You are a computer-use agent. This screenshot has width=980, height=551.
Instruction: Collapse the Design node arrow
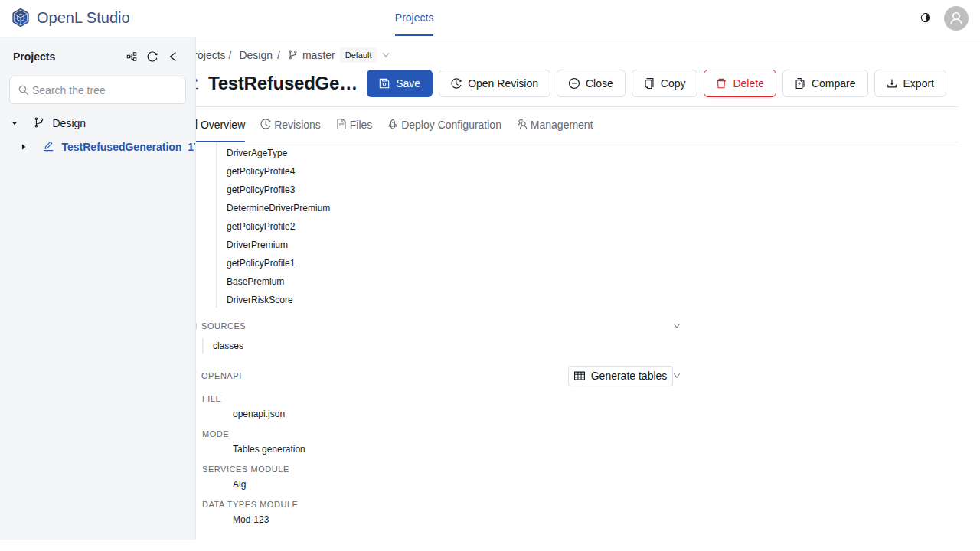pyautogui.click(x=15, y=123)
